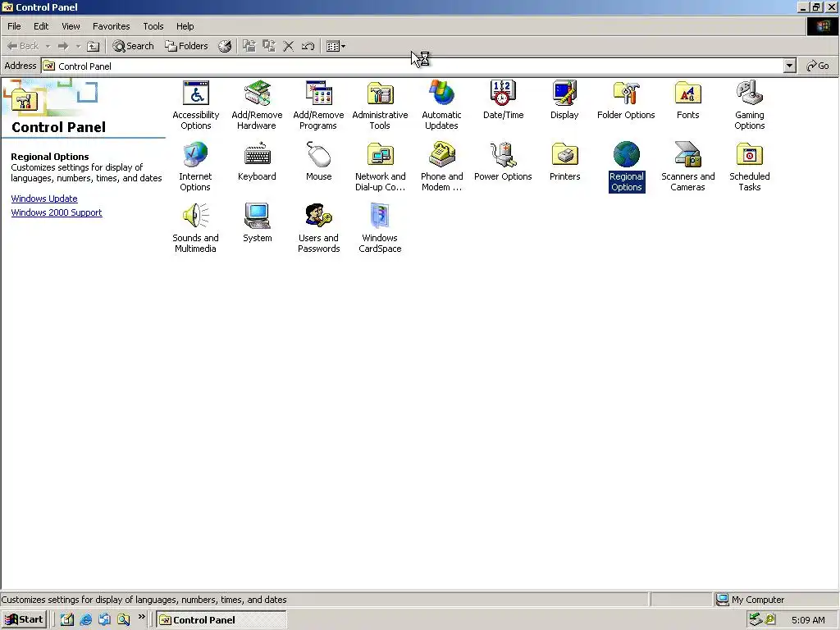This screenshot has width=840, height=630.
Task: Click the system tray clock
Action: 808,620
